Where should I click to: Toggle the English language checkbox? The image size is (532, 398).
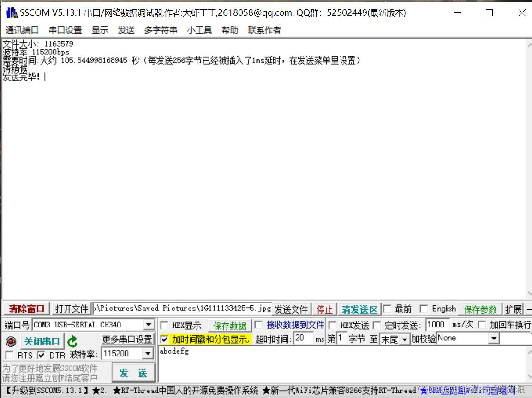point(424,309)
